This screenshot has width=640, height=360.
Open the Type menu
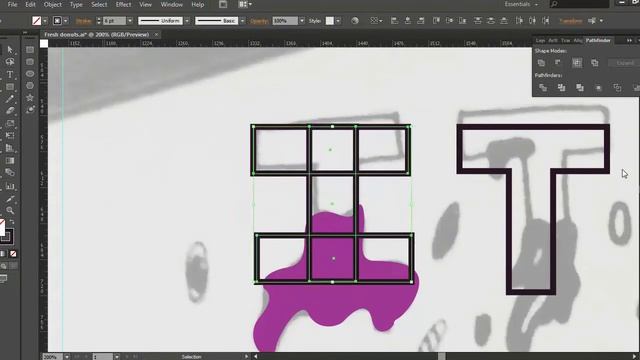76,4
